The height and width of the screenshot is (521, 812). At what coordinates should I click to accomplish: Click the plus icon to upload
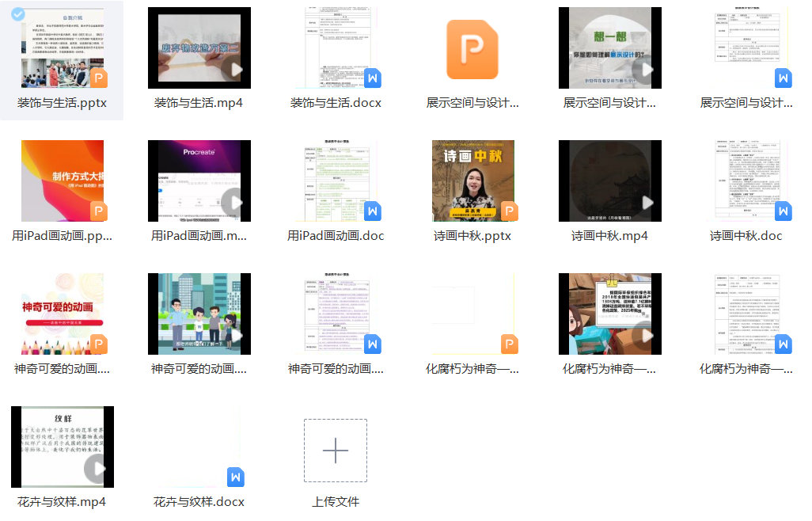point(336,451)
